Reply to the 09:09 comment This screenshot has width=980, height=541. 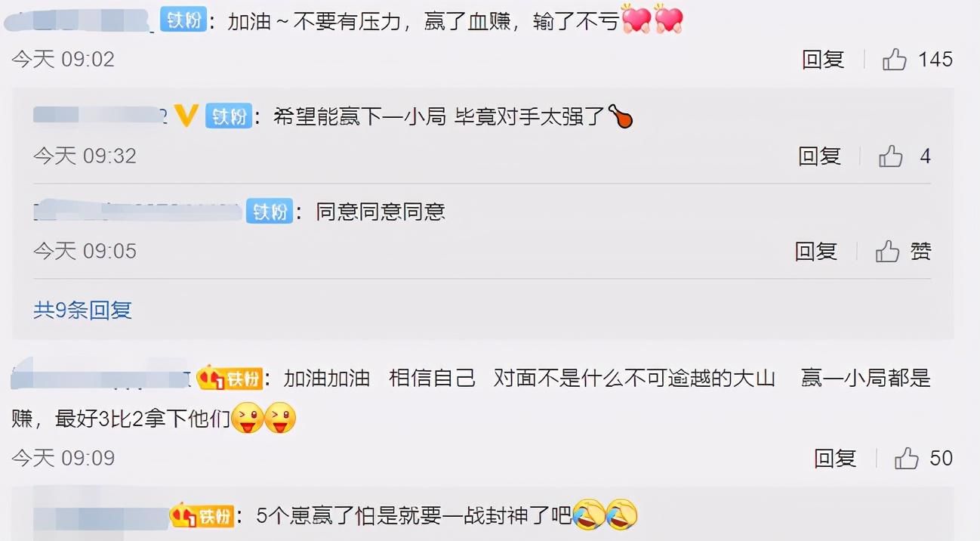click(x=835, y=458)
